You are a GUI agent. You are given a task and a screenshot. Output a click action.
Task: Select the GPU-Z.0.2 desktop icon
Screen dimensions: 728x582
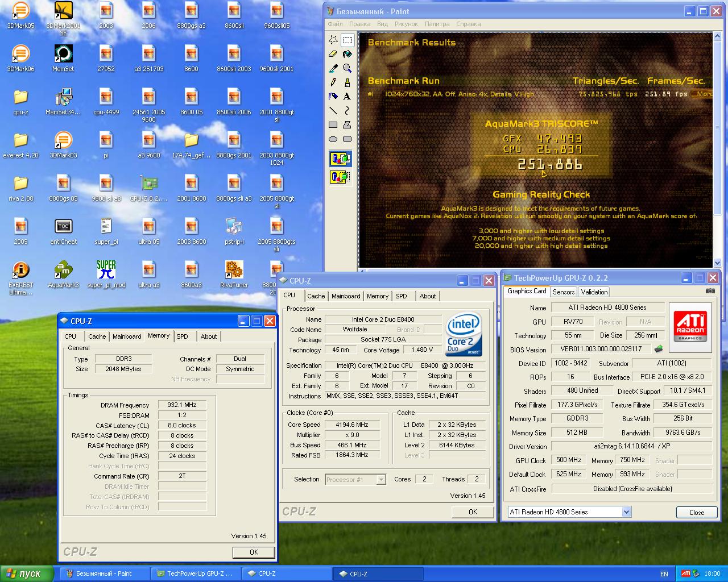pyautogui.click(x=149, y=188)
